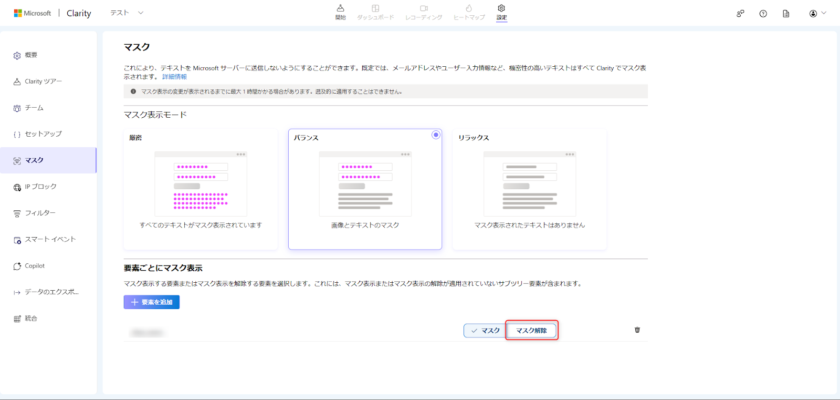Open the 詳細情報 link
Screen dimensions: 840x400
point(174,76)
